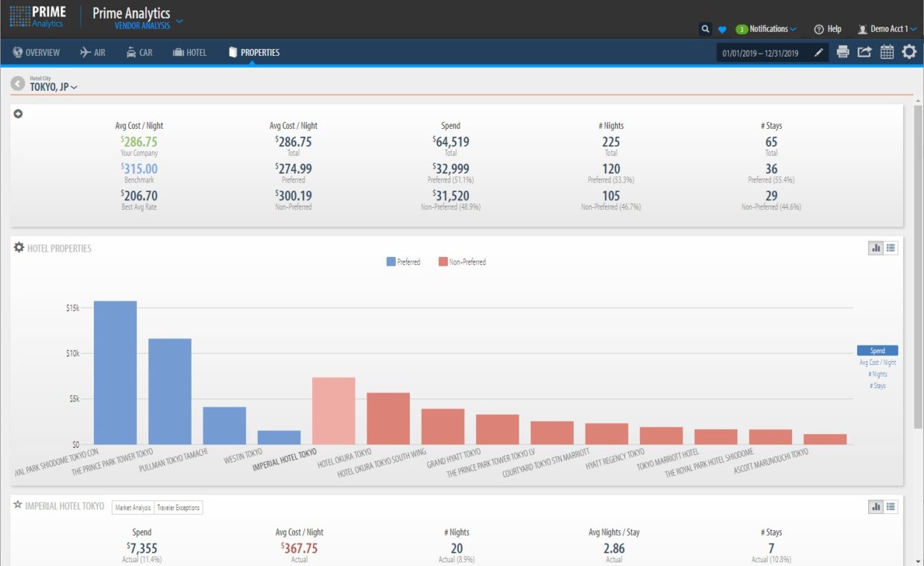
Task: Go to the Overview tab
Action: point(37,53)
